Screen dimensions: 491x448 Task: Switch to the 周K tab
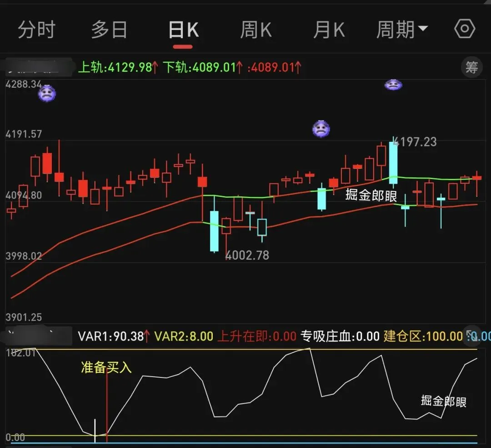click(256, 30)
